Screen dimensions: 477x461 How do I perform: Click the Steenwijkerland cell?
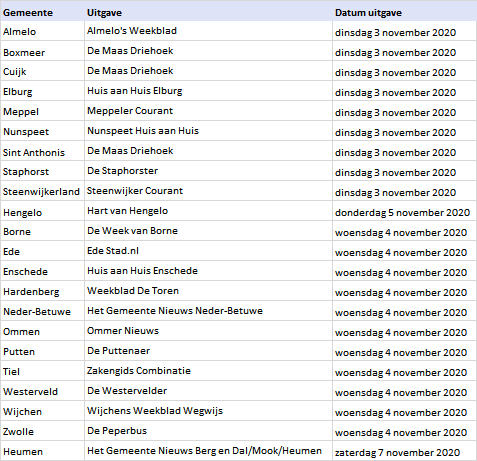click(41, 192)
